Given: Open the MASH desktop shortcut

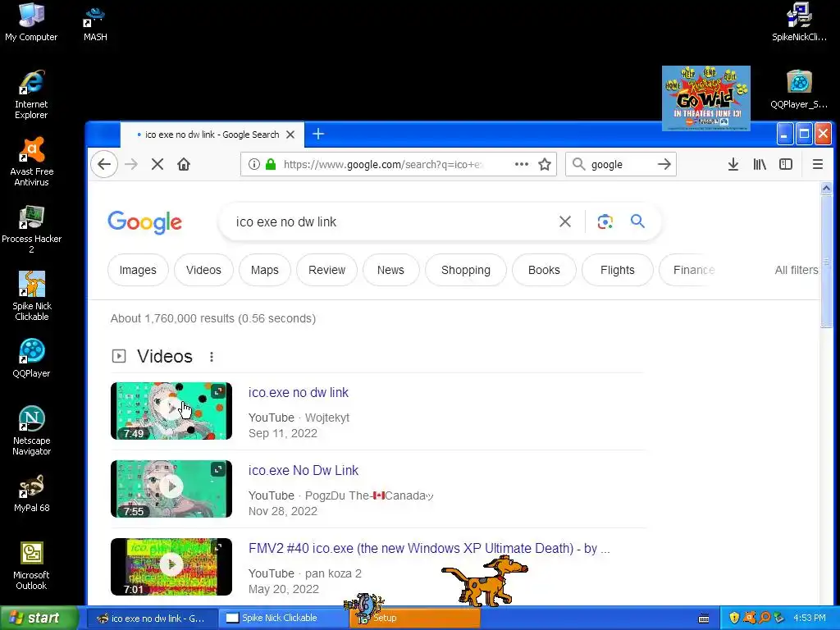Looking at the screenshot, I should [x=95, y=22].
